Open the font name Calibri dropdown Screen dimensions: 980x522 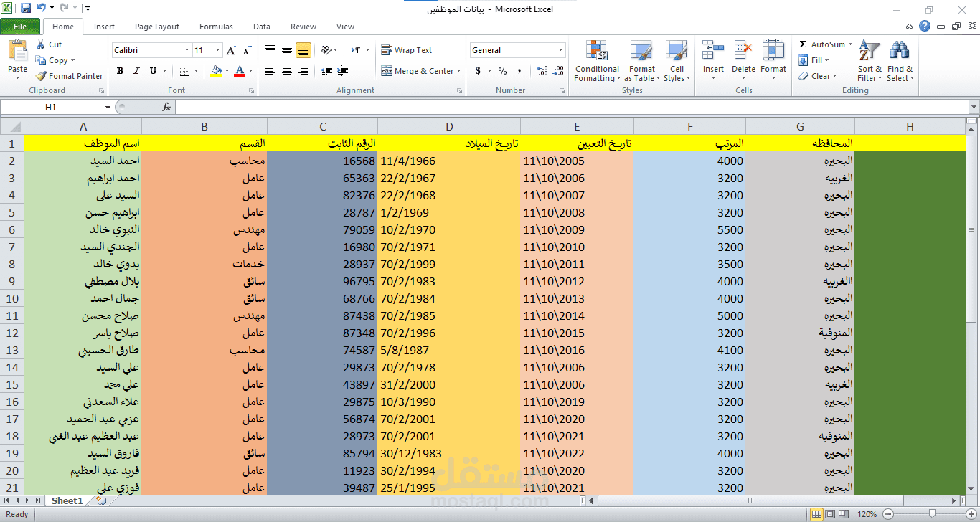187,50
